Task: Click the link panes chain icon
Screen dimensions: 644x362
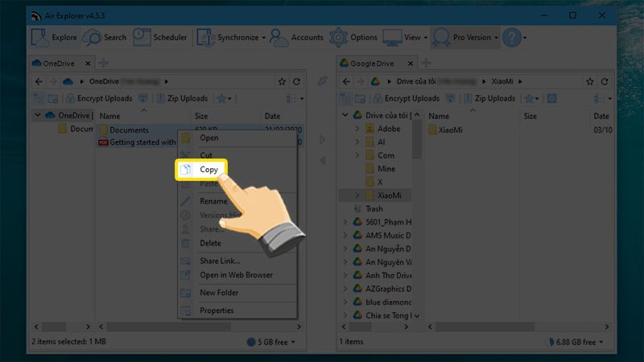Action: tap(323, 81)
